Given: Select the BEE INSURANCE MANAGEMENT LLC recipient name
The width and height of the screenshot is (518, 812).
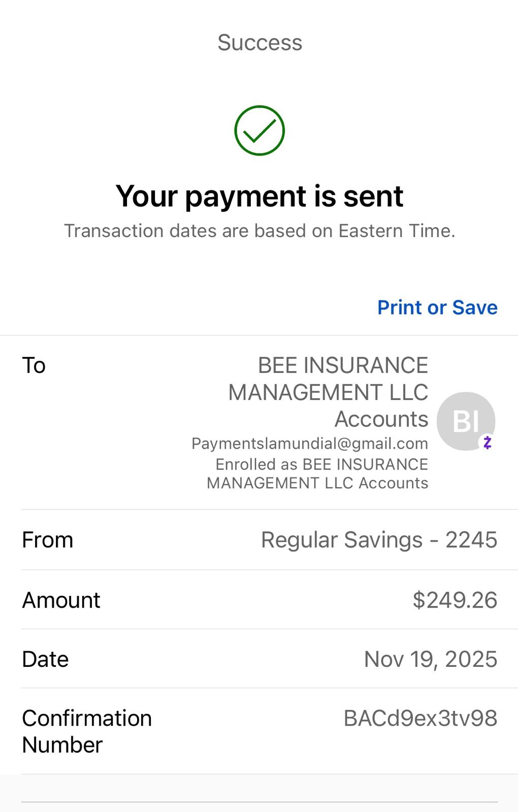Looking at the screenshot, I should click(329, 392).
